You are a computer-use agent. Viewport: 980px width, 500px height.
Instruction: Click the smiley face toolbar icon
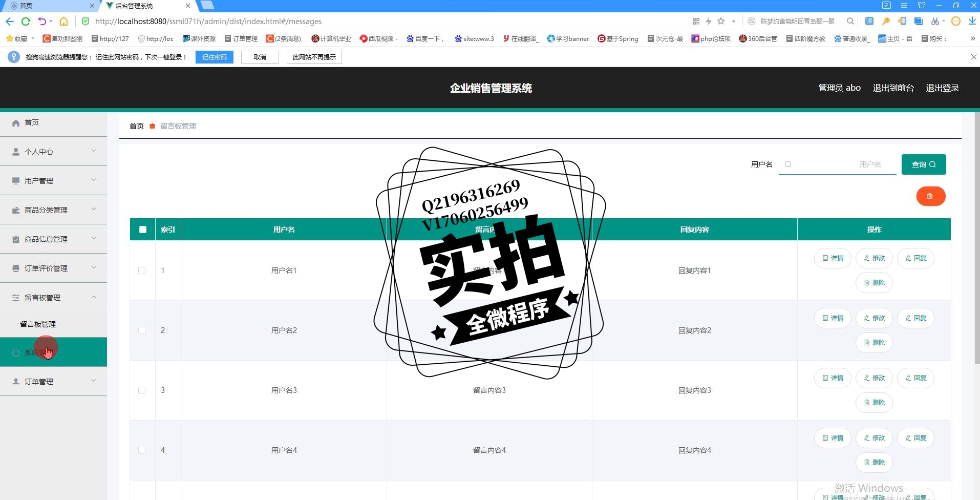955,22
